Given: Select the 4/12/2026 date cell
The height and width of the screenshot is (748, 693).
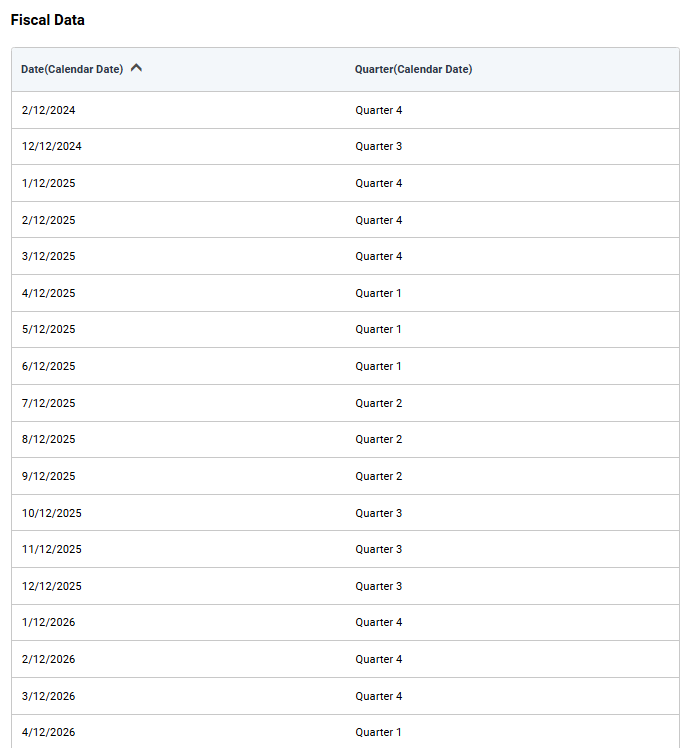Looking at the screenshot, I should coord(48,733).
